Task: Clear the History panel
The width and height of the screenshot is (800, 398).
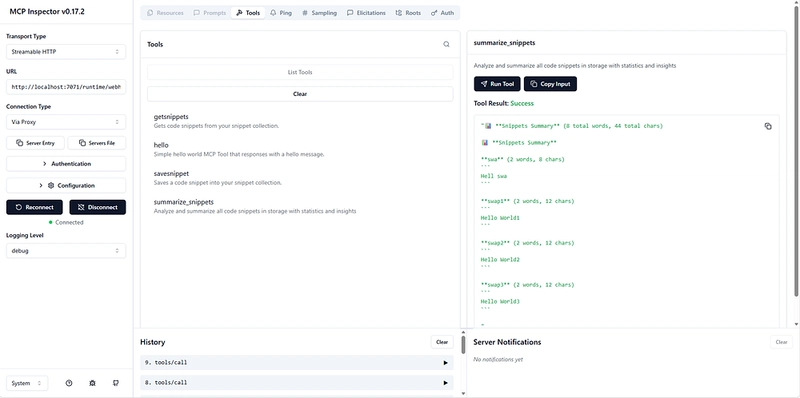Action: (x=442, y=342)
